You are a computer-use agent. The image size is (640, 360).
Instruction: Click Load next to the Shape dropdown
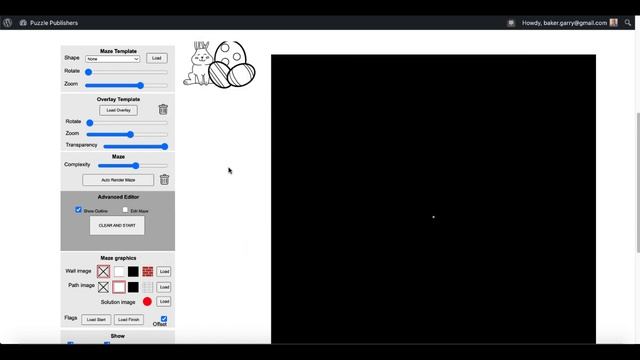point(157,58)
